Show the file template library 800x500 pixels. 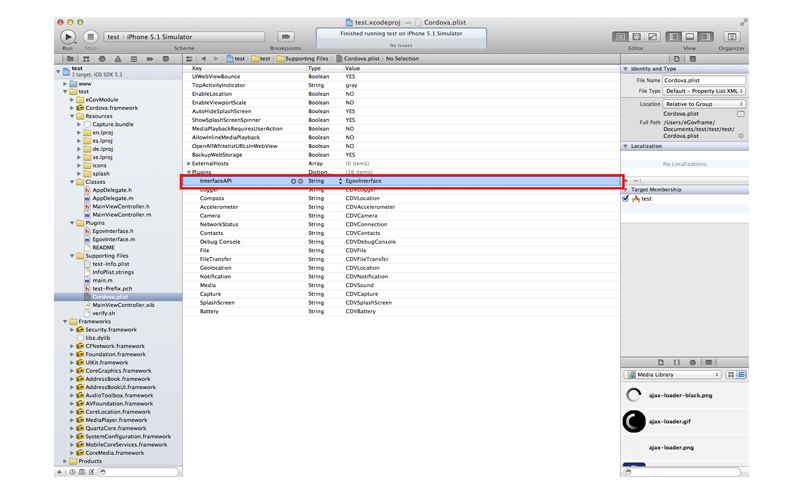(x=661, y=362)
